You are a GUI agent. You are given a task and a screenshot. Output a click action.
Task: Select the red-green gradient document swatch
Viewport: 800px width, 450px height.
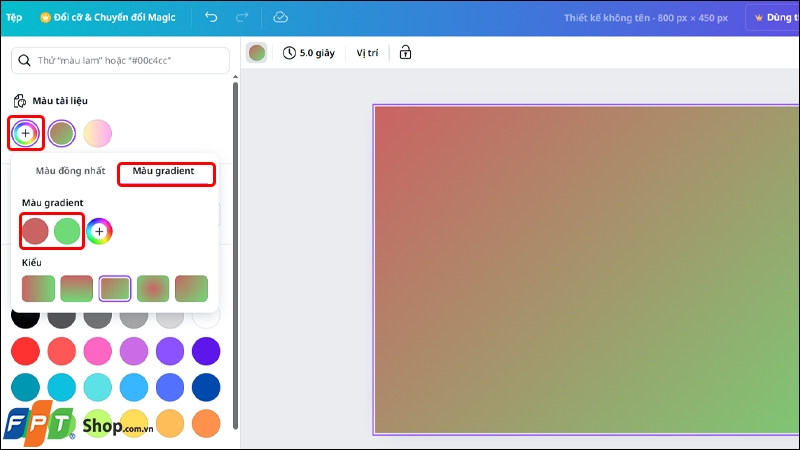coord(62,133)
